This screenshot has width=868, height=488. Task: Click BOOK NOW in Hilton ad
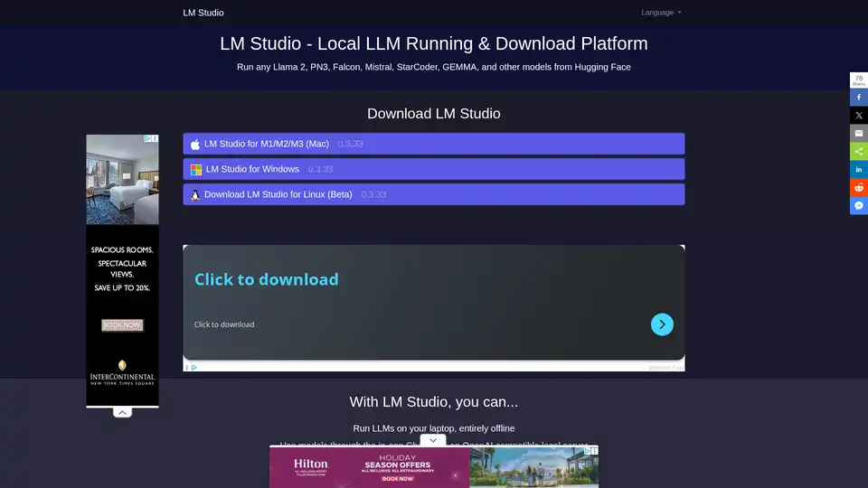pos(398,479)
